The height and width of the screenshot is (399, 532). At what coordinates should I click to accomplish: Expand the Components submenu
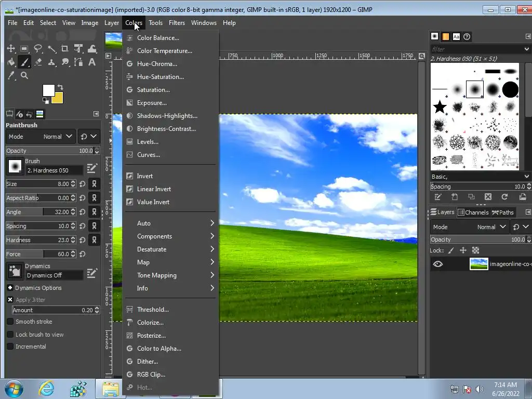coord(170,236)
